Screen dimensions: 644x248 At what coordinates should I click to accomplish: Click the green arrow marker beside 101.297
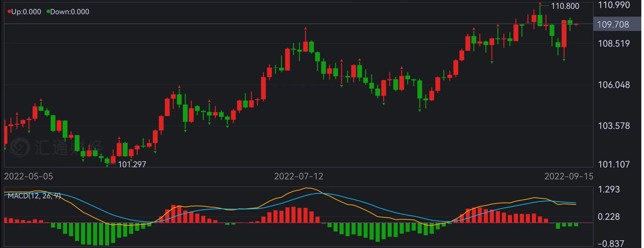[107, 166]
